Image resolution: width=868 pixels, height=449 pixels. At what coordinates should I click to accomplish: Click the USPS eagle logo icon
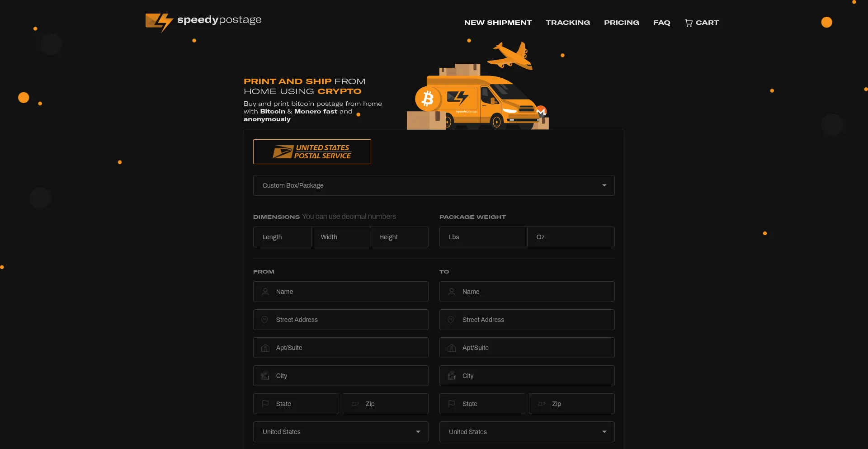[x=283, y=152]
